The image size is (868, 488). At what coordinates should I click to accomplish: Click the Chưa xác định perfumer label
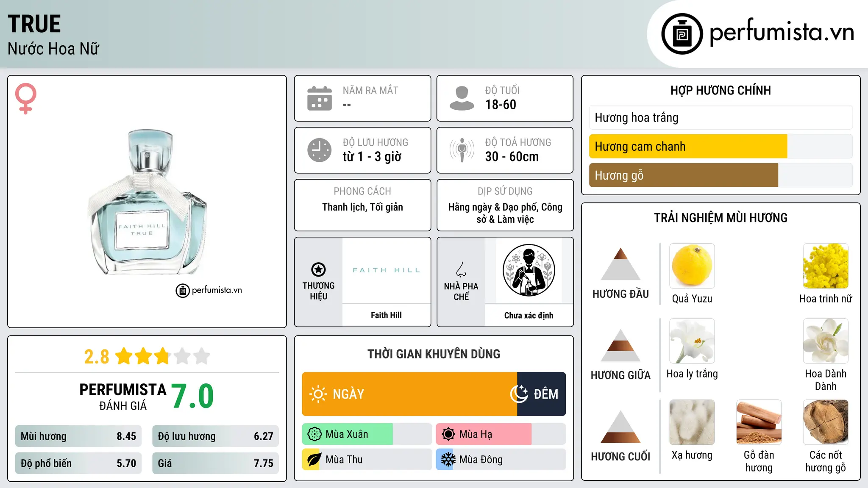pyautogui.click(x=529, y=315)
